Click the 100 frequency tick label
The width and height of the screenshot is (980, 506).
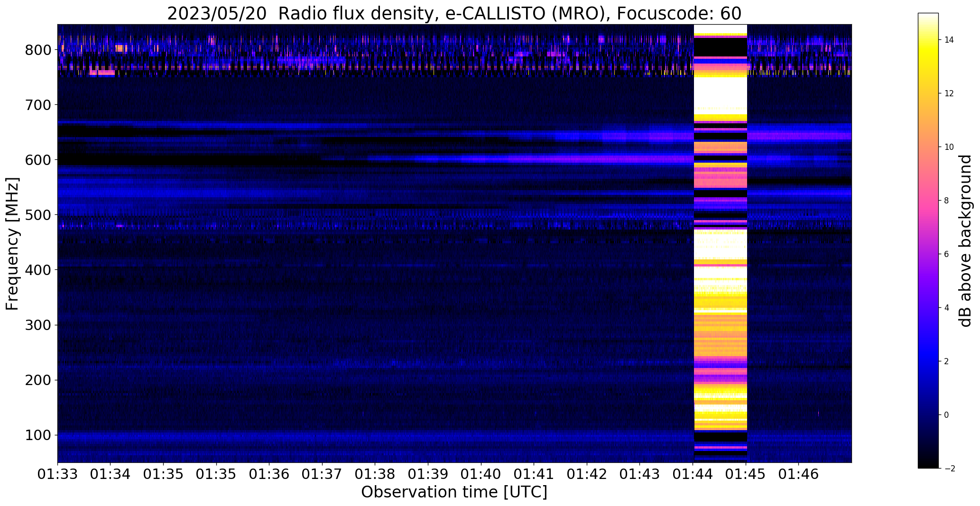[38, 435]
